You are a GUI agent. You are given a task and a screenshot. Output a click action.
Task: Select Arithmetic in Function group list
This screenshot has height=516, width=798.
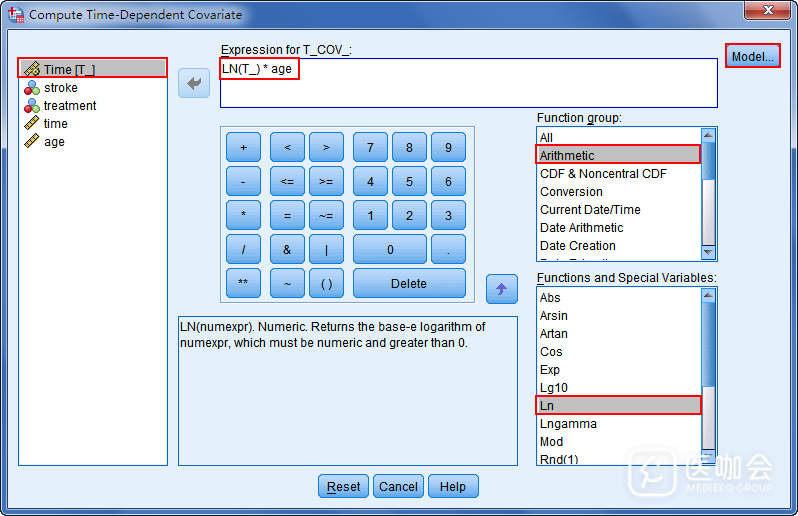pyautogui.click(x=618, y=155)
